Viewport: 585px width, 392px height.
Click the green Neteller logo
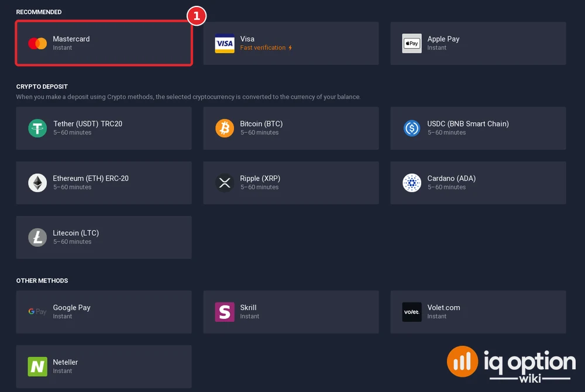[37, 367]
